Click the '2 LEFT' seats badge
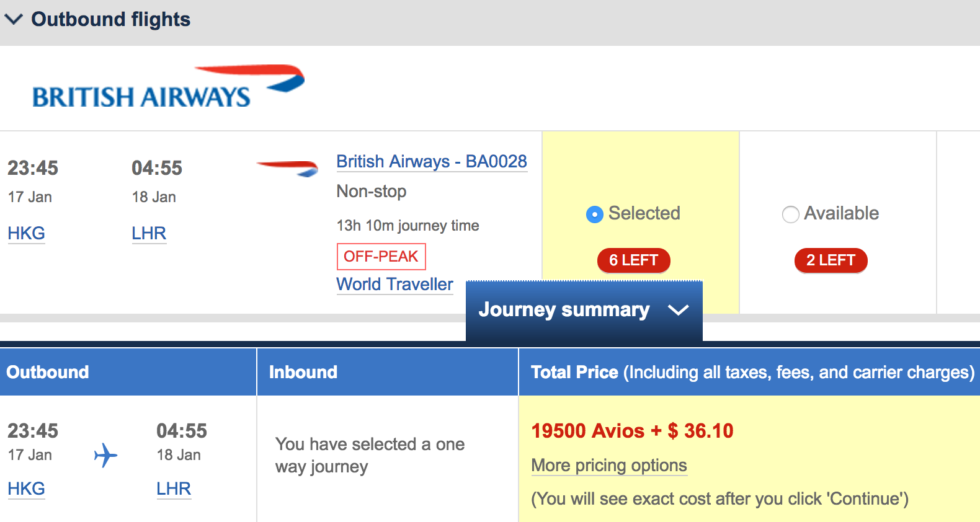This screenshot has width=980, height=522. pyautogui.click(x=831, y=260)
